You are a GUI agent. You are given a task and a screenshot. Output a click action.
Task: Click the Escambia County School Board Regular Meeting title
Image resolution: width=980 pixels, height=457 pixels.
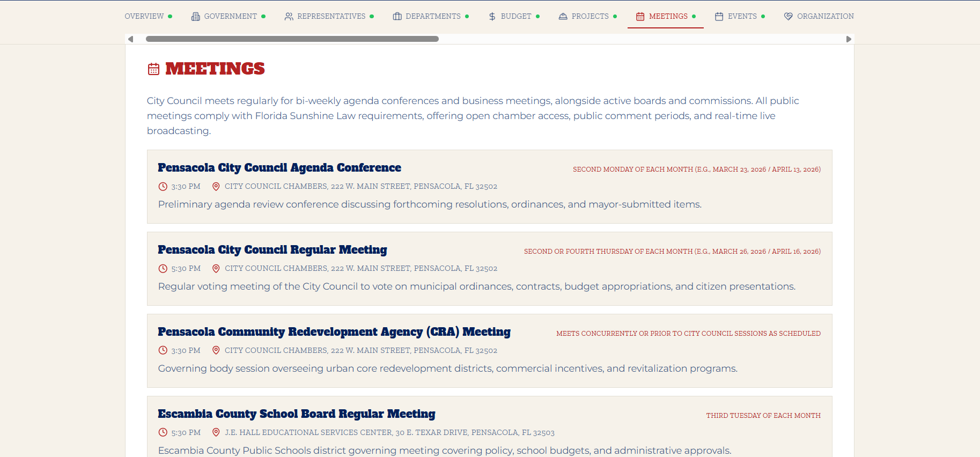click(297, 414)
